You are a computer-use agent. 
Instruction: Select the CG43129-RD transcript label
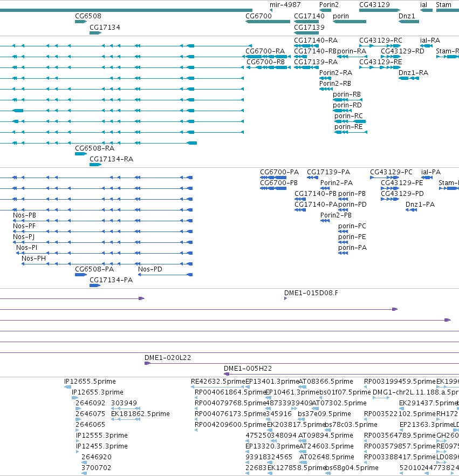pos(402,51)
